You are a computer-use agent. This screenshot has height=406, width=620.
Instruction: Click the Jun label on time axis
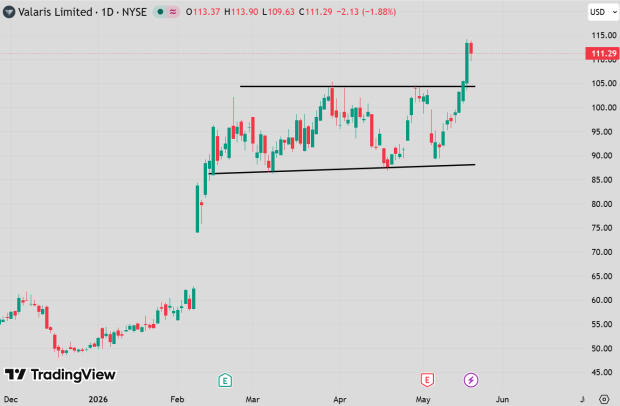(503, 399)
